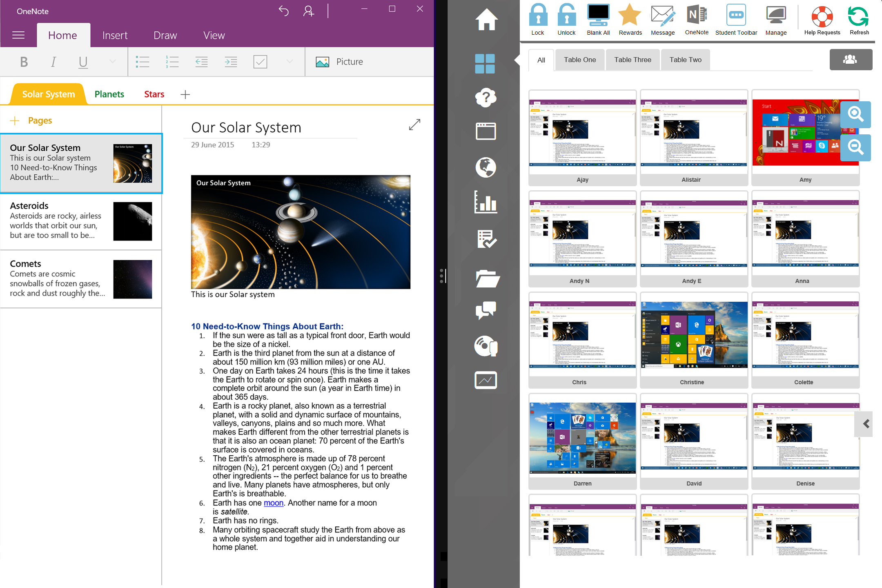Click the bar chart survey icon
This screenshot has width=882, height=588.
pos(486,202)
